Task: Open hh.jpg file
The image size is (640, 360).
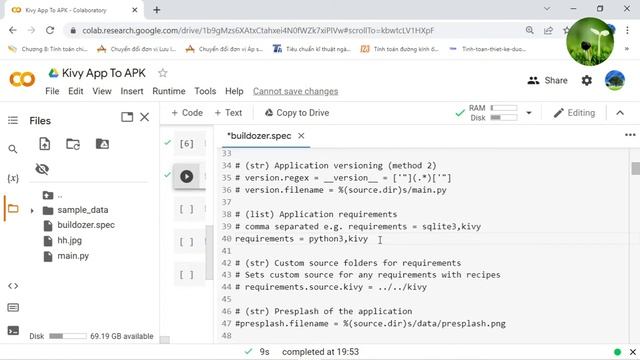Action: click(69, 240)
